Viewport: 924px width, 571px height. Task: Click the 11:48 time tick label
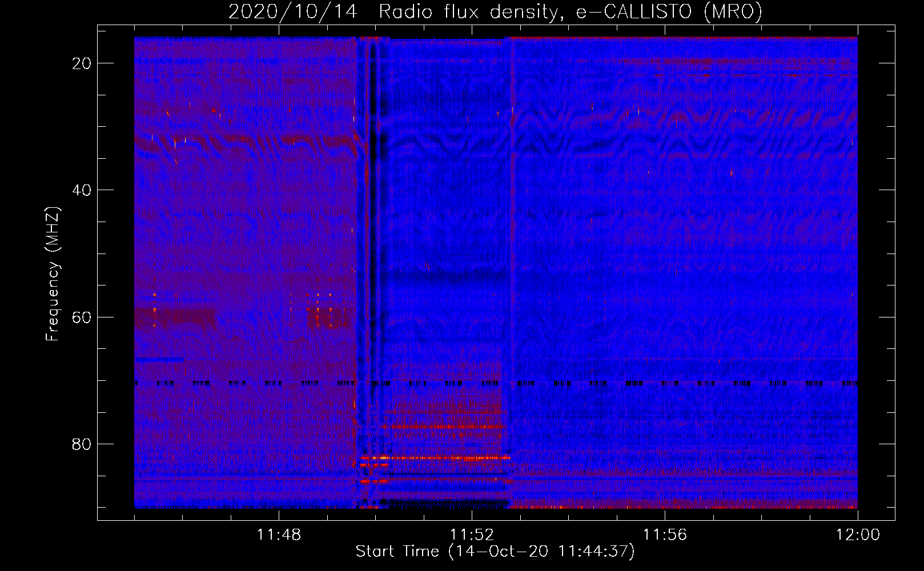(279, 535)
